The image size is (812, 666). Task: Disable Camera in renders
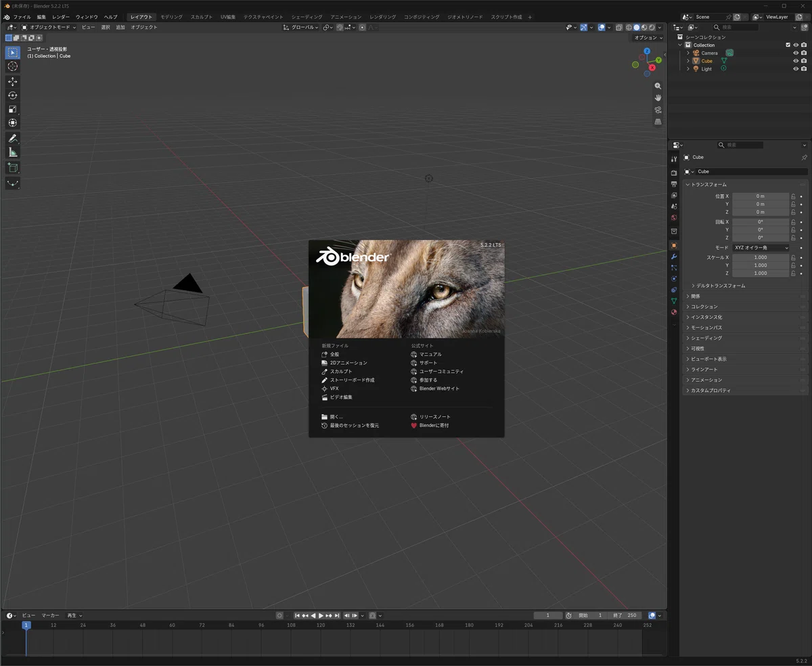click(x=804, y=53)
